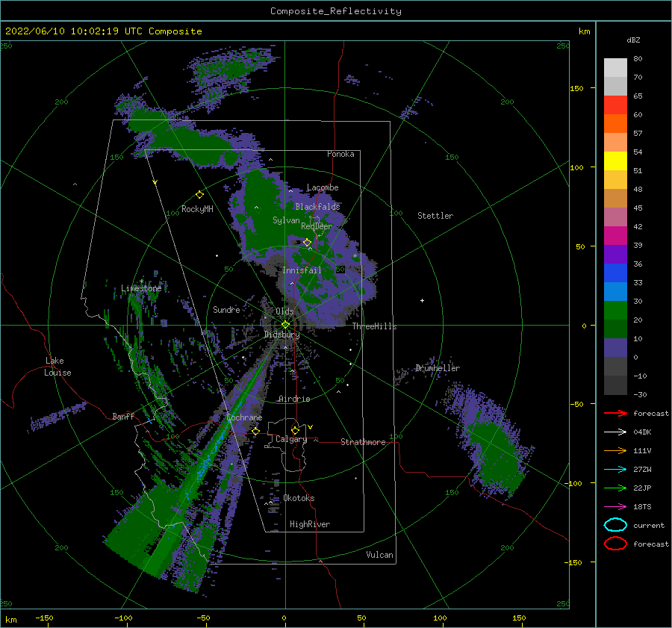The width and height of the screenshot is (672, 628).
Task: Click the cyan 27ZW arrow in legend
Action: point(615,470)
